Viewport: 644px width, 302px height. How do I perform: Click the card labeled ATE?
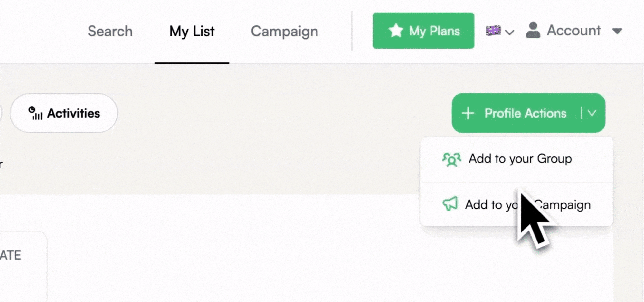[23, 267]
